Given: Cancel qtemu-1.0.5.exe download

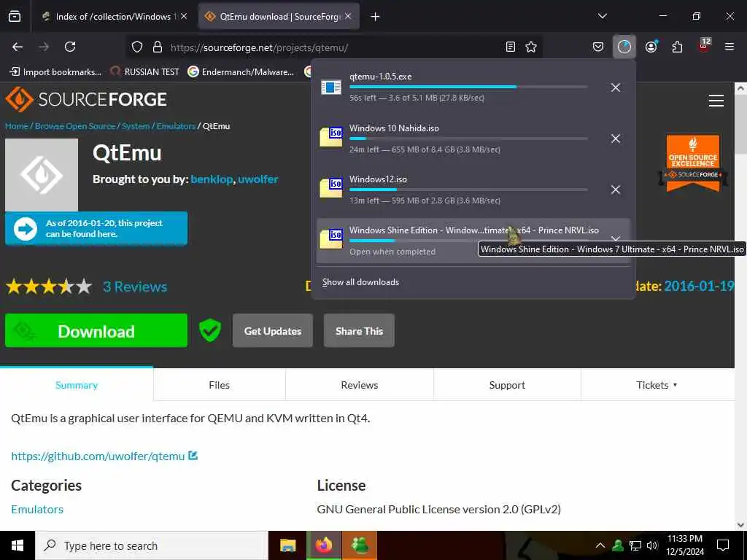Looking at the screenshot, I should (x=616, y=87).
